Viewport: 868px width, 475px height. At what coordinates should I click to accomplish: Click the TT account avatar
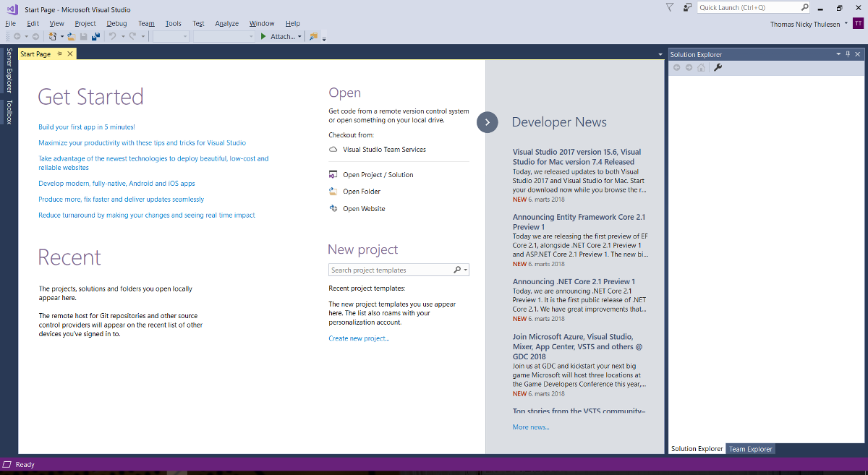[x=858, y=24]
